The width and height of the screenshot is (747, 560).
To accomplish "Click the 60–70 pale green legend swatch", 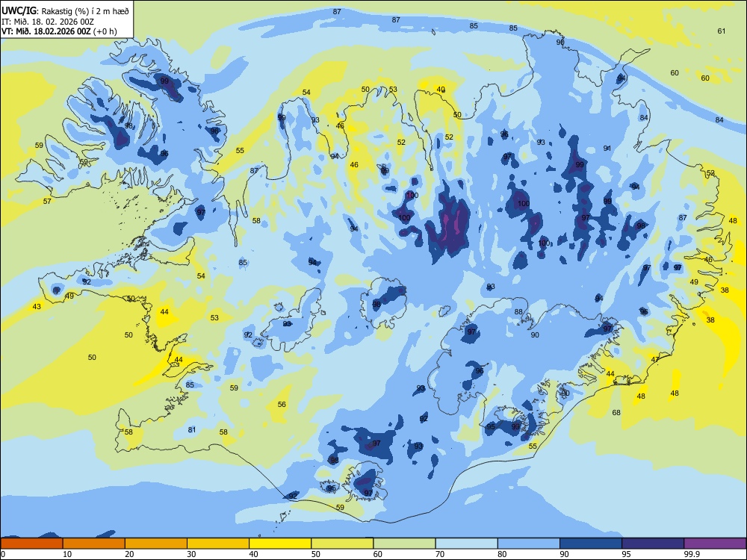I will 404,544.
